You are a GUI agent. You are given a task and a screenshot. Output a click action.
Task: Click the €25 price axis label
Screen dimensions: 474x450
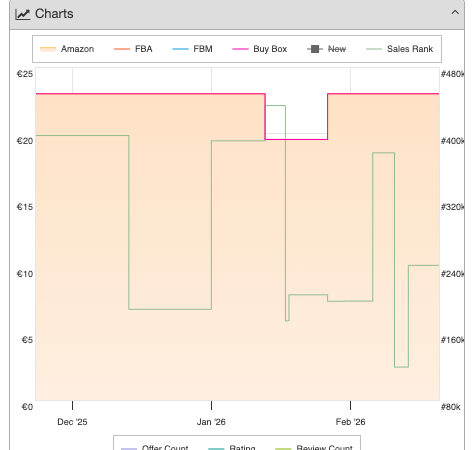[25, 74]
